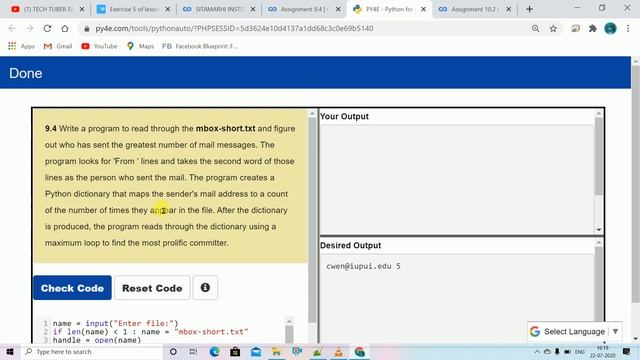Close the Exercise 5 of lesson tab
Screen dimensions: 640x360
tap(167, 9)
